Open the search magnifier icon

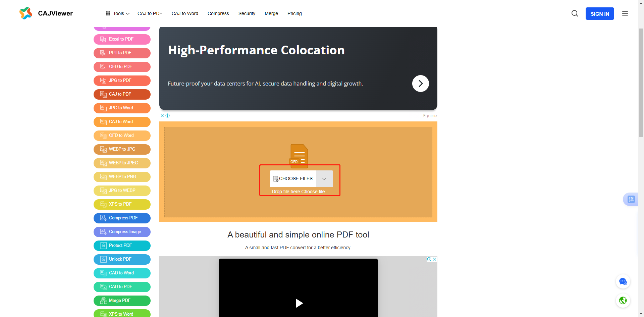[x=575, y=13]
